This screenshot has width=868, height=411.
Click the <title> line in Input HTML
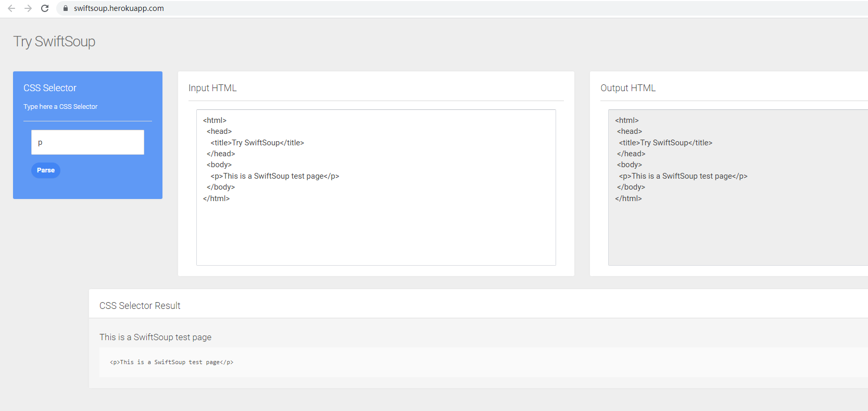click(257, 143)
